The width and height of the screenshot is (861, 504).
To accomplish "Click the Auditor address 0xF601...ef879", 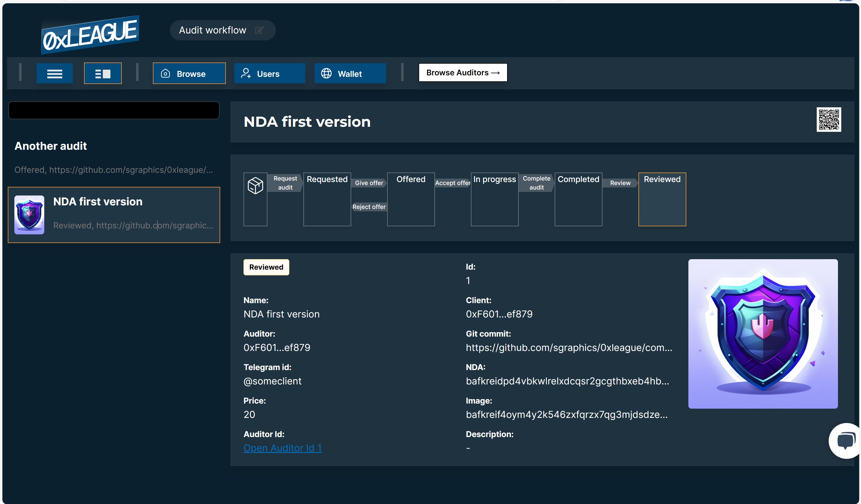I will coord(277,347).
